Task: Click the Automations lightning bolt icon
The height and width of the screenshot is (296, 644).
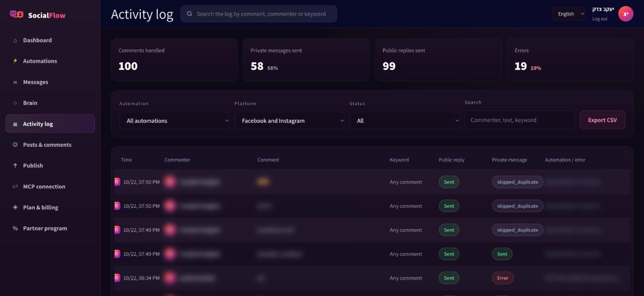Action: [x=15, y=61]
